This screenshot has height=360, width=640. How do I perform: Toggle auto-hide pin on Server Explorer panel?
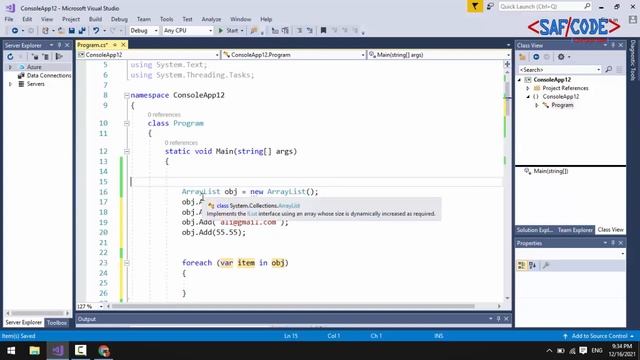pos(59,45)
